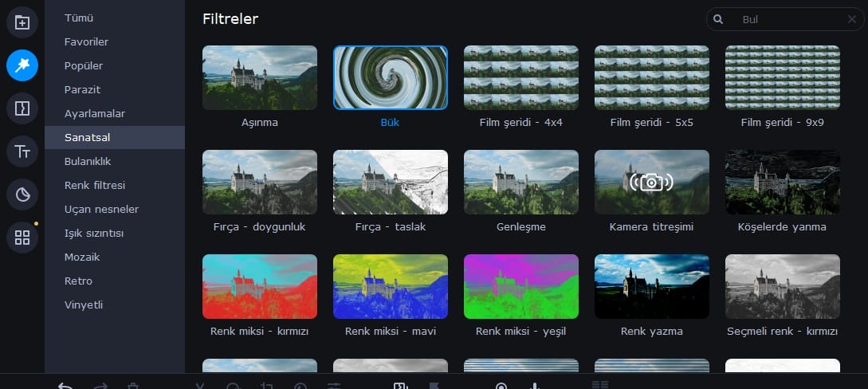Select the Fırça - taslak filter thumbnail
The image size is (868, 389).
pyautogui.click(x=391, y=183)
